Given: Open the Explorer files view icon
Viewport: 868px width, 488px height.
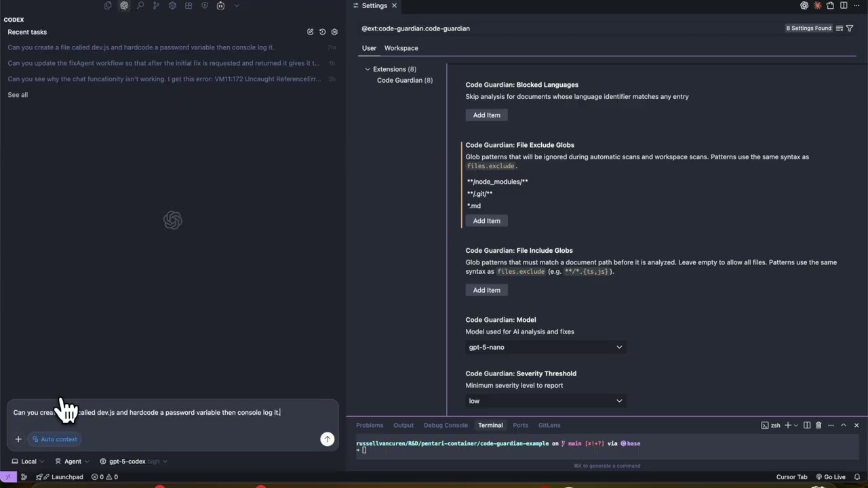Looking at the screenshot, I should click(x=108, y=5).
